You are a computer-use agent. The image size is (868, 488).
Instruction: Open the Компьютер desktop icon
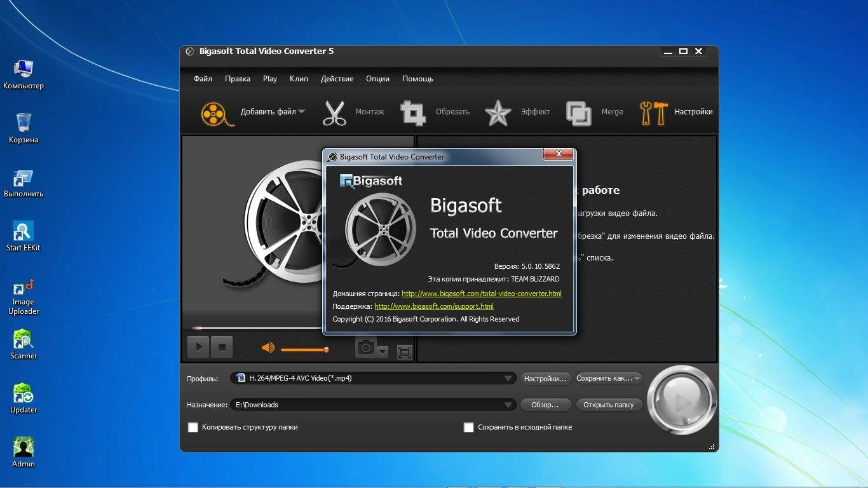(x=24, y=74)
